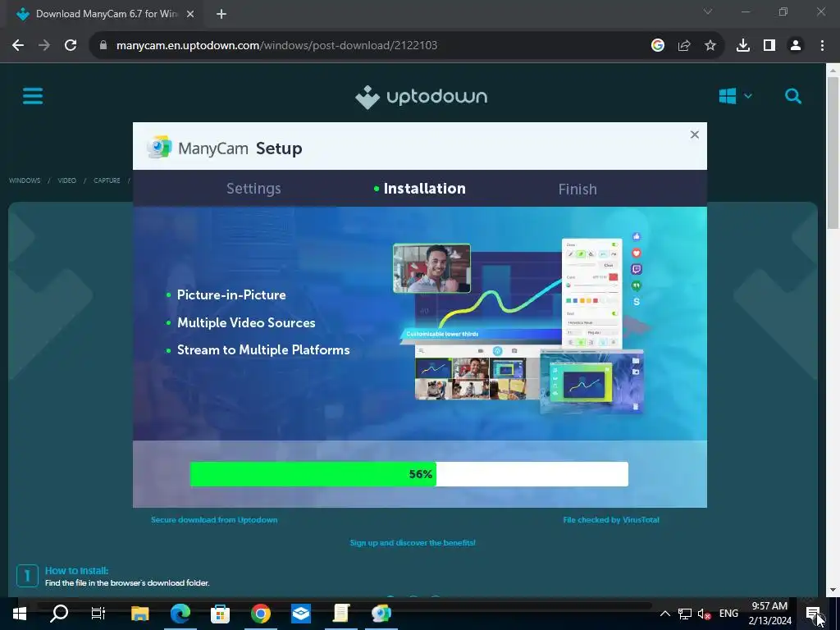Switch to the Settings step tab

pyautogui.click(x=253, y=189)
